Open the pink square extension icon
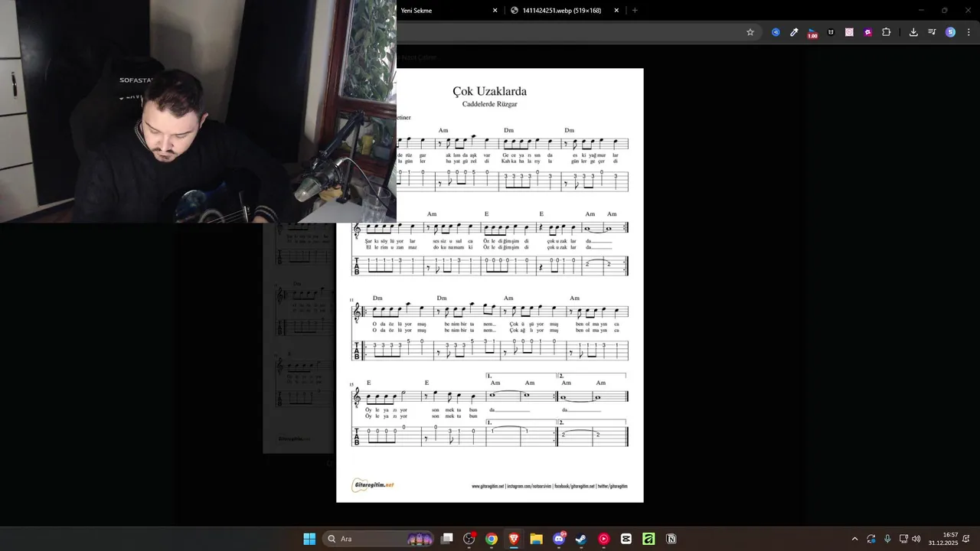 click(849, 32)
